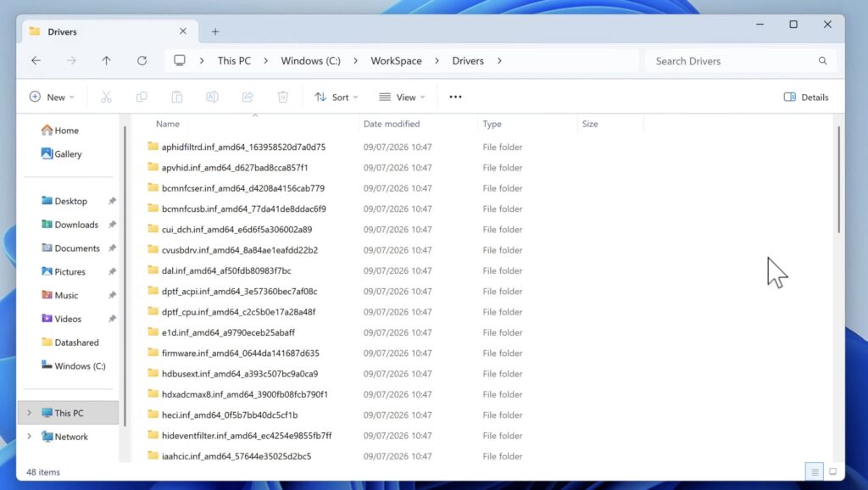Expand the chevron after WorkSpace breadcrumb

coord(437,61)
